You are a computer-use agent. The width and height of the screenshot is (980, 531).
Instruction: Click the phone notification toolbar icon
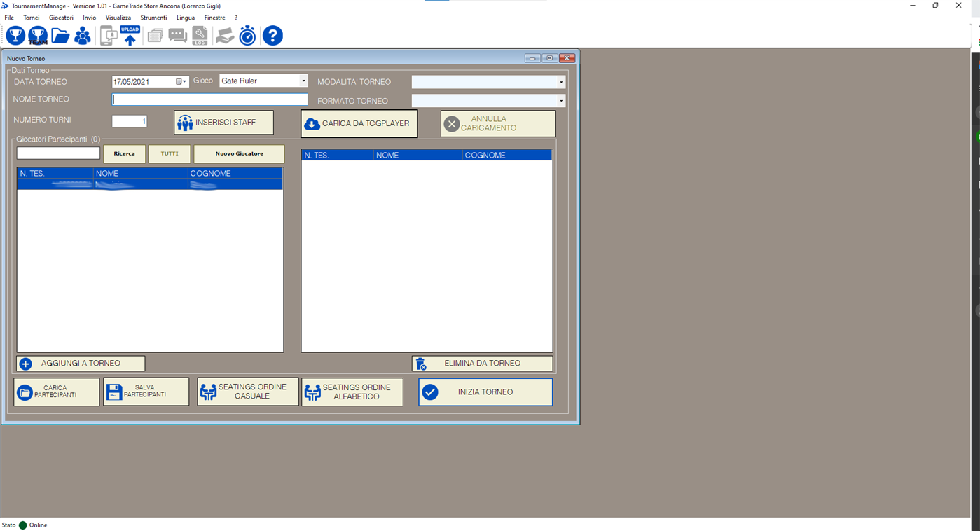[109, 36]
